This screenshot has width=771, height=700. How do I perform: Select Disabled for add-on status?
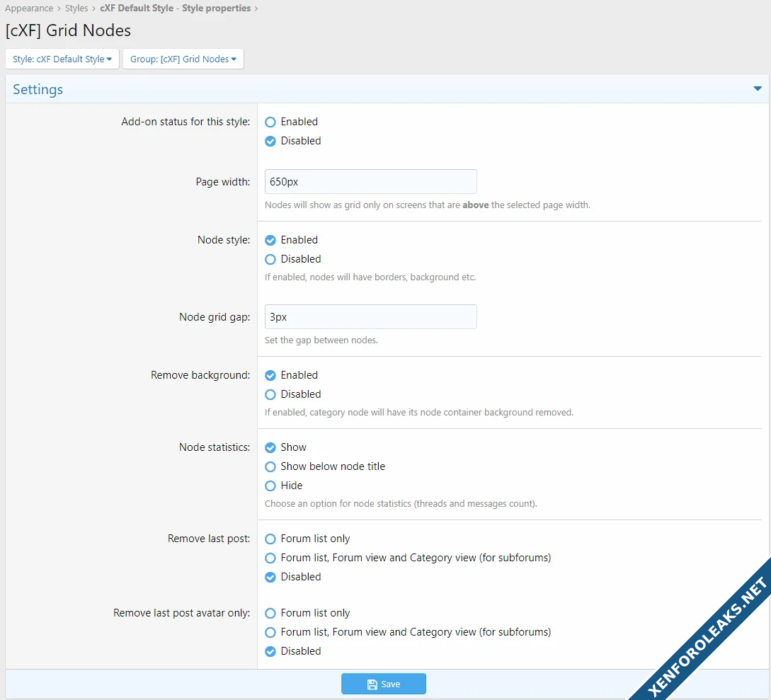click(270, 142)
